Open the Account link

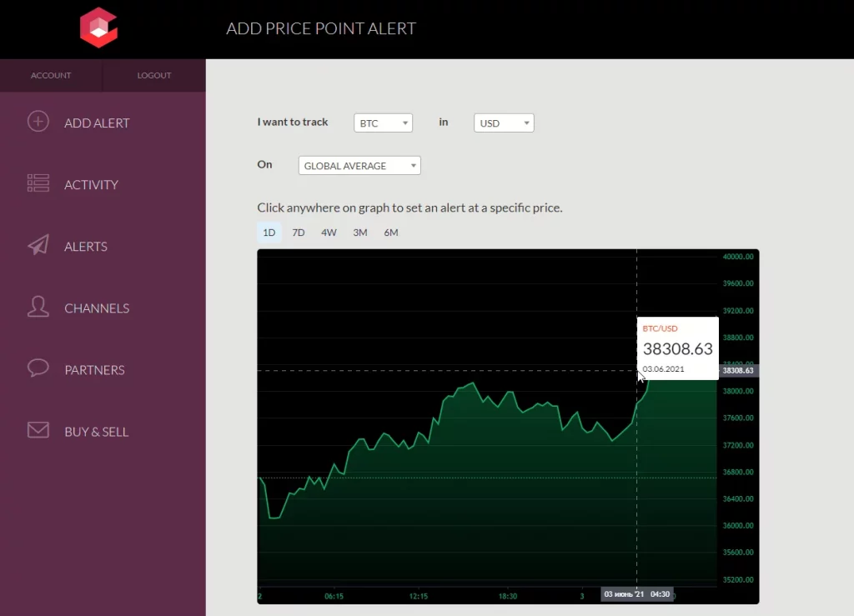point(51,75)
